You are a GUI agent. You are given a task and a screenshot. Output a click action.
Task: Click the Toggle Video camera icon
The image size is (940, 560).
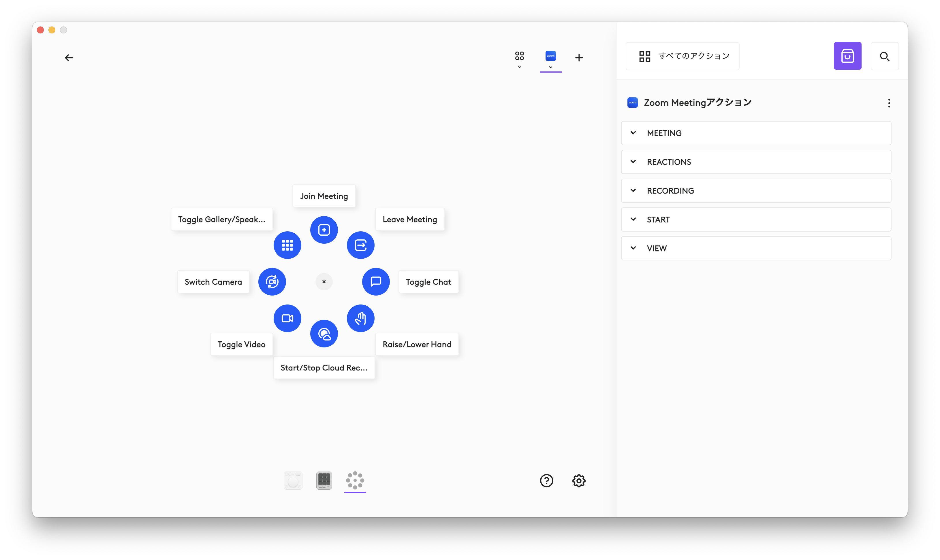pyautogui.click(x=287, y=318)
